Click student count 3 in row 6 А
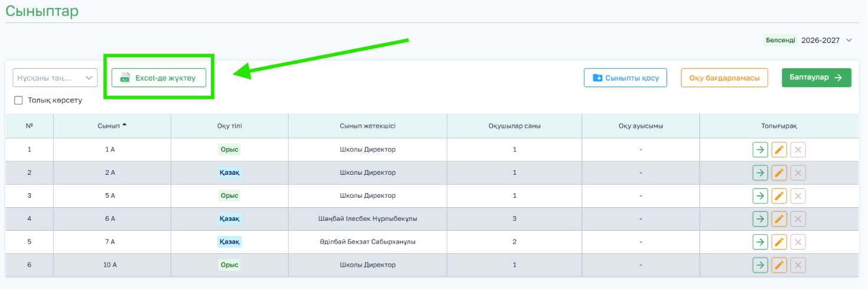Image resolution: width=868 pixels, height=289 pixels. pyautogui.click(x=514, y=219)
